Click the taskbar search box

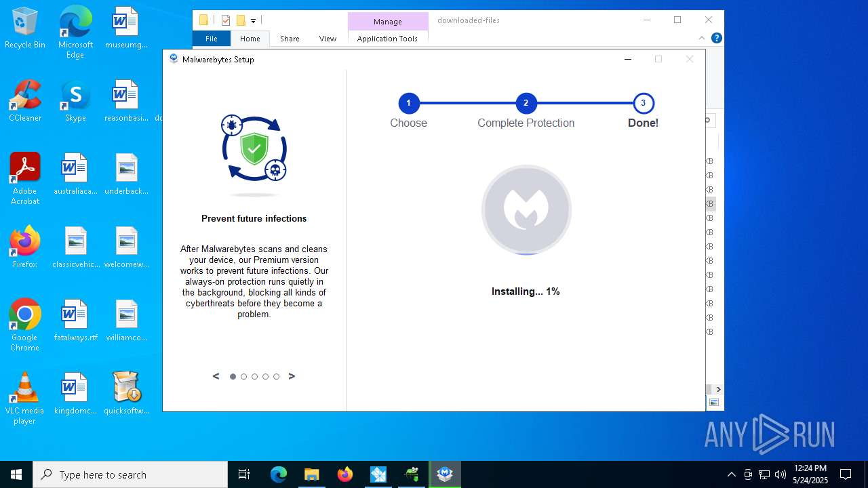[130, 474]
